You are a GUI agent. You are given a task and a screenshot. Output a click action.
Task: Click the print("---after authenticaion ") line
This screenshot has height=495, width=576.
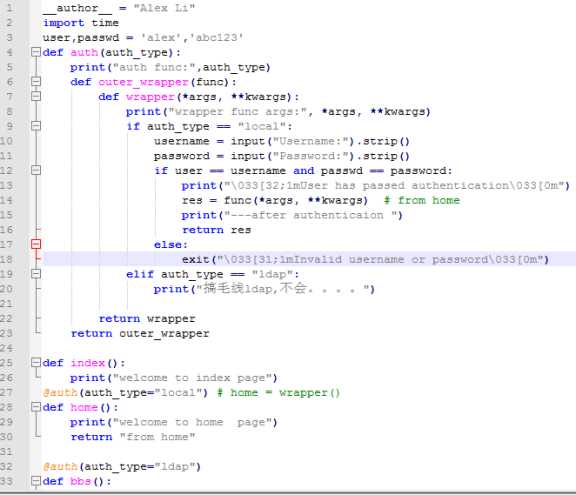pos(292,215)
